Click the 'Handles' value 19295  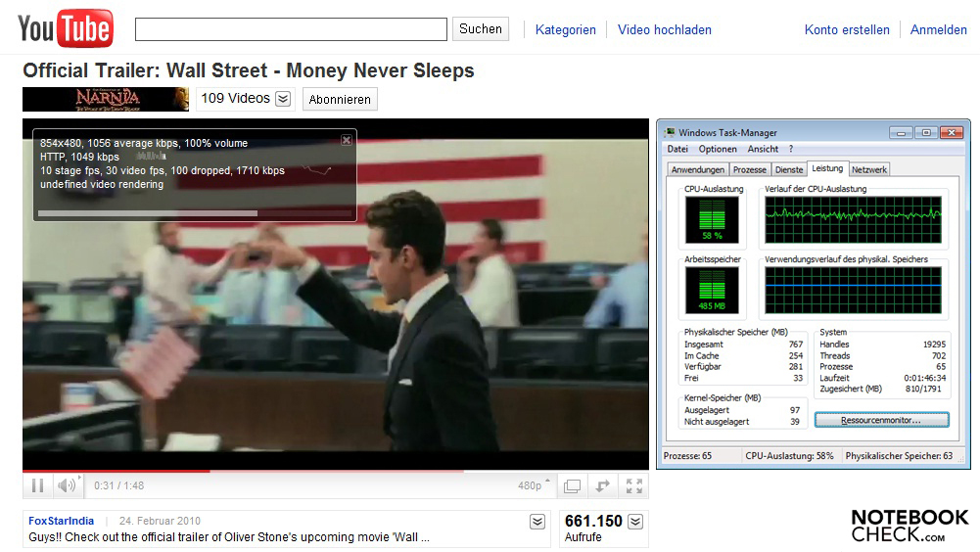coord(934,345)
